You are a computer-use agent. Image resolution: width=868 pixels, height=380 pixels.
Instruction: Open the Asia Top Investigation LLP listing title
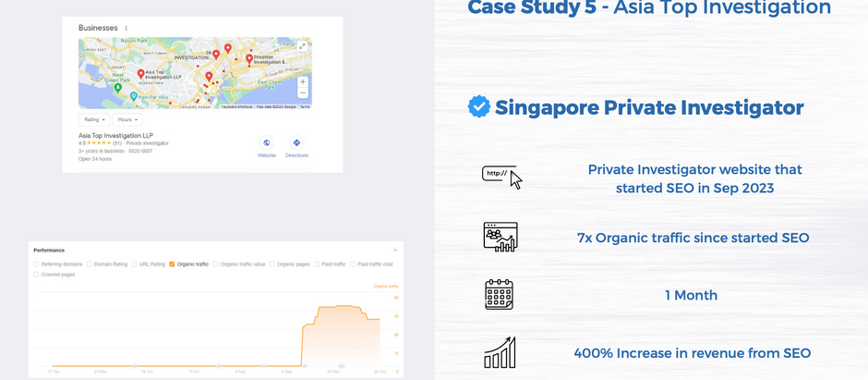pos(115,135)
